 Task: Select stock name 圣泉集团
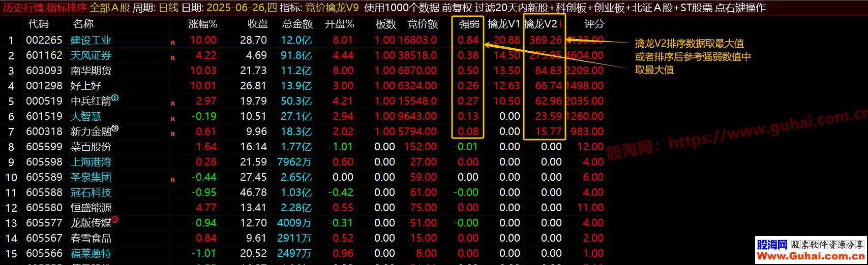[x=91, y=177]
